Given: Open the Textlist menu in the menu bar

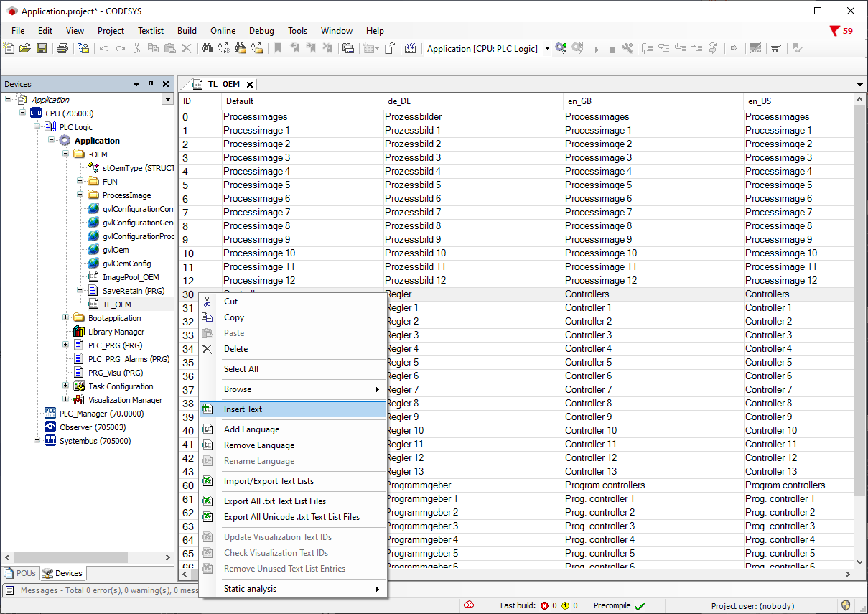Looking at the screenshot, I should point(151,31).
